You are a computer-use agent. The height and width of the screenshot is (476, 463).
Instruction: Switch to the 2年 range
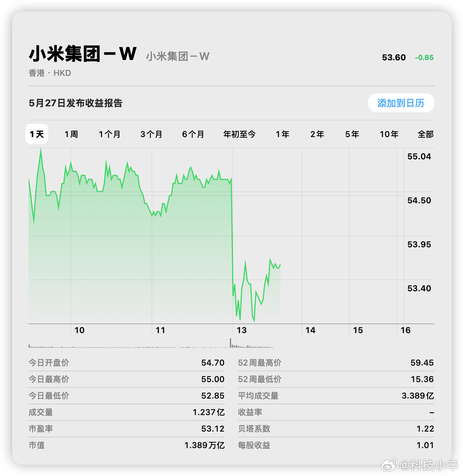click(317, 134)
